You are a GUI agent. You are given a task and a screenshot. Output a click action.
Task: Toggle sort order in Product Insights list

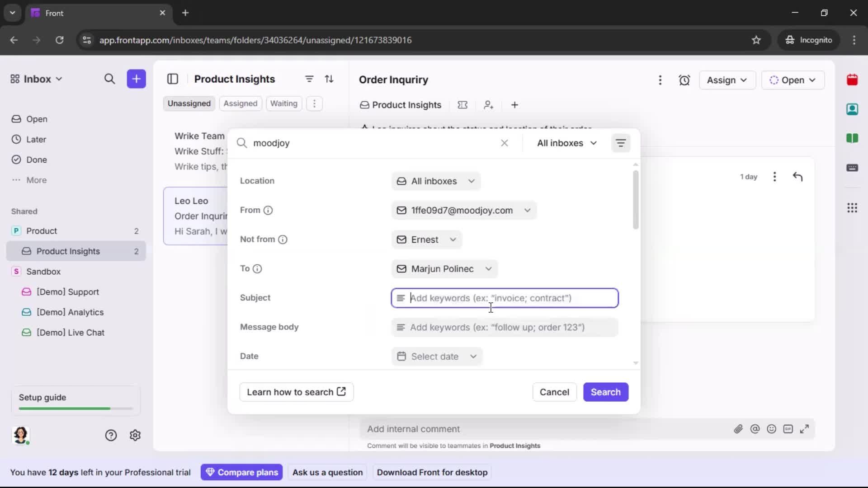point(330,79)
